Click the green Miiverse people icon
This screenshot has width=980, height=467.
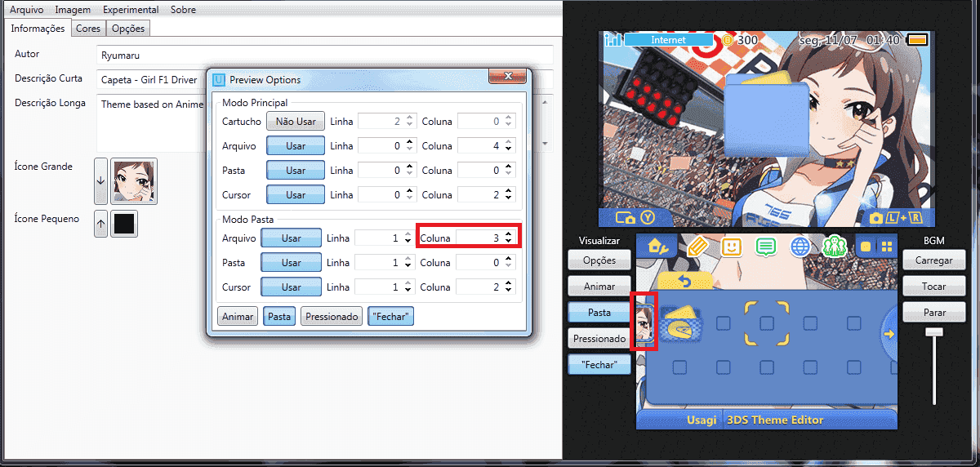(x=835, y=246)
